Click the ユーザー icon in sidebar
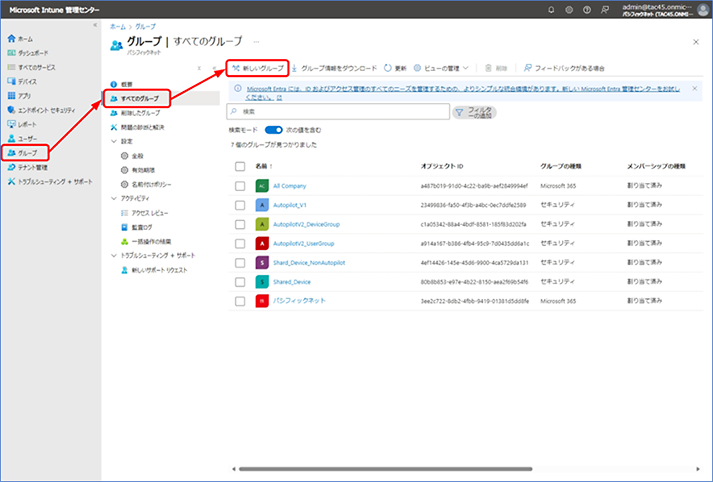713x482 pixels. (x=11, y=139)
